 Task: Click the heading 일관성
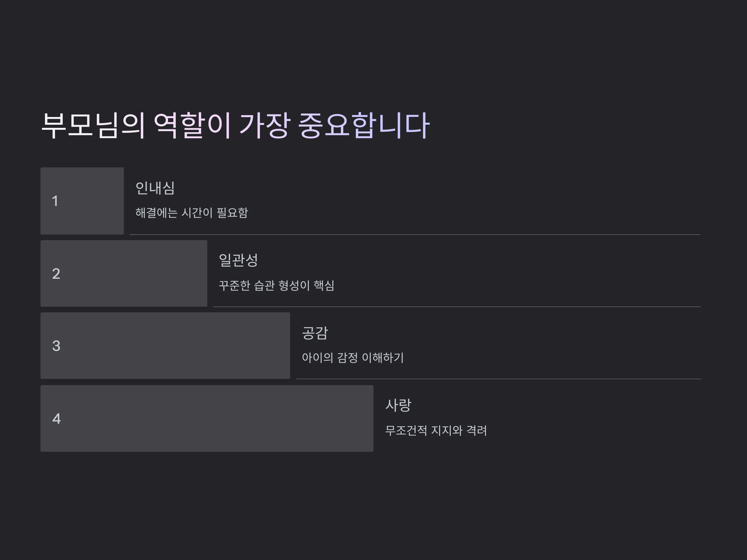pos(238,260)
